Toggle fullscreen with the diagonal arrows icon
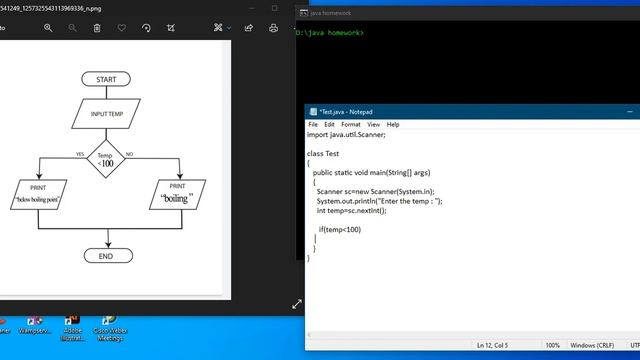Image resolution: width=640 pixels, height=360 pixels. [297, 304]
